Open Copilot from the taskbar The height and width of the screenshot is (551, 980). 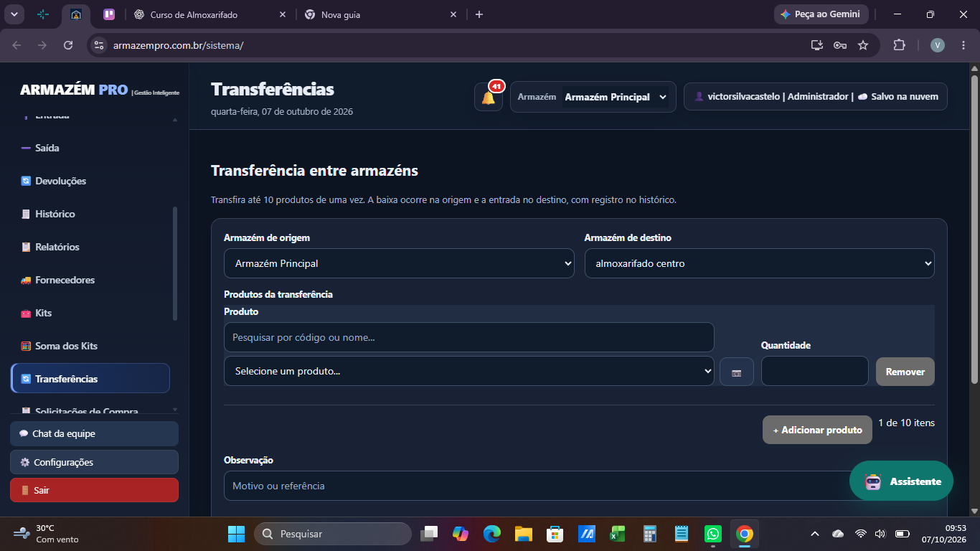point(460,534)
